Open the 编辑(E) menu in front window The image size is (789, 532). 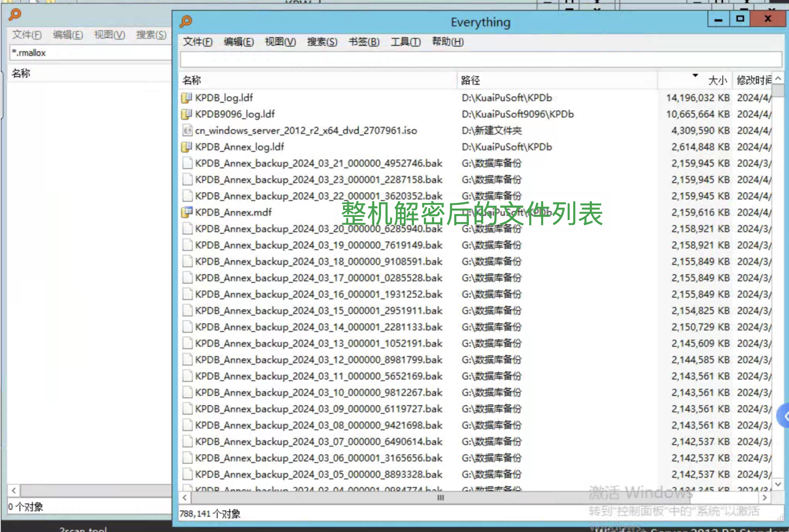click(x=238, y=42)
